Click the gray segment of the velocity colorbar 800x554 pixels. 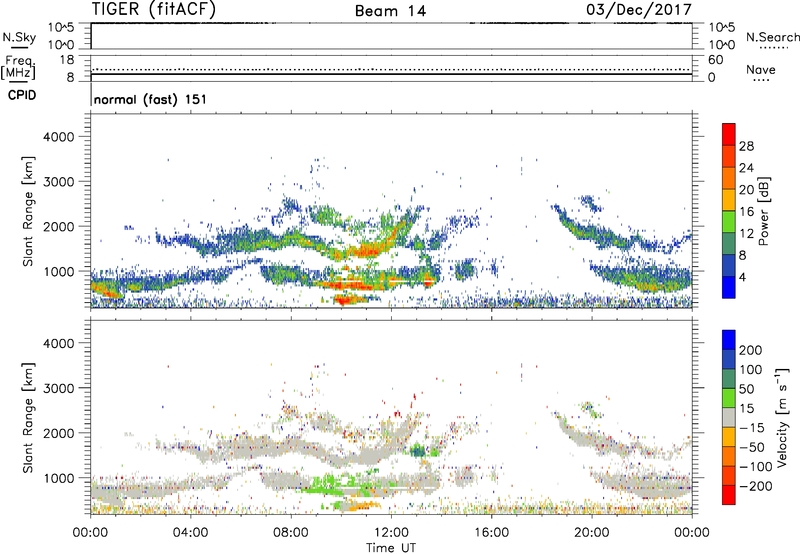click(x=729, y=418)
